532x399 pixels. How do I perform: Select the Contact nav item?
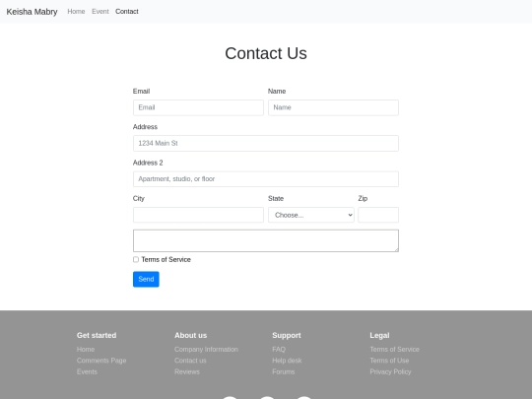[127, 12]
